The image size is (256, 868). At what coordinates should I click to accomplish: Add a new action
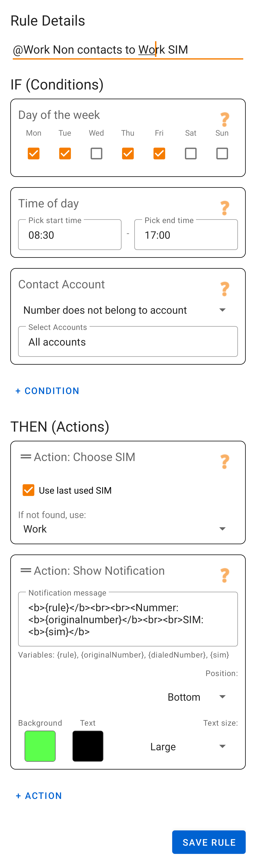[39, 795]
